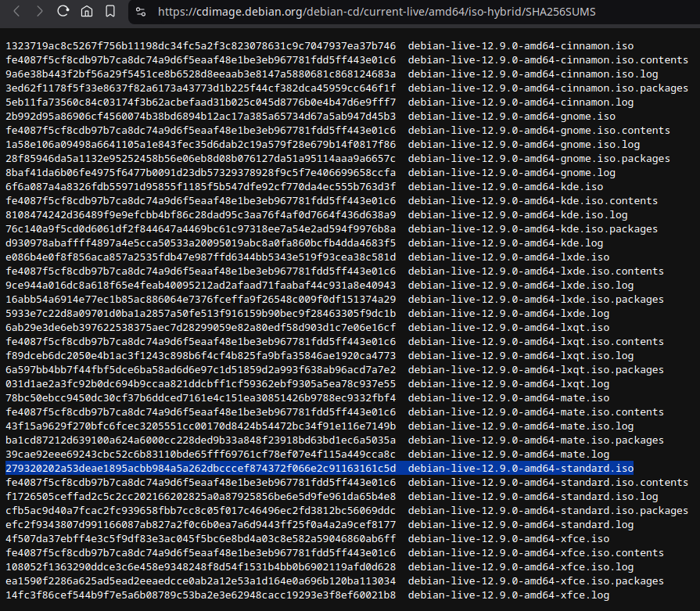This screenshot has height=611, width=700.
Task: Click the hash starting 6f6a087a4a8326fd
Action: (200, 187)
